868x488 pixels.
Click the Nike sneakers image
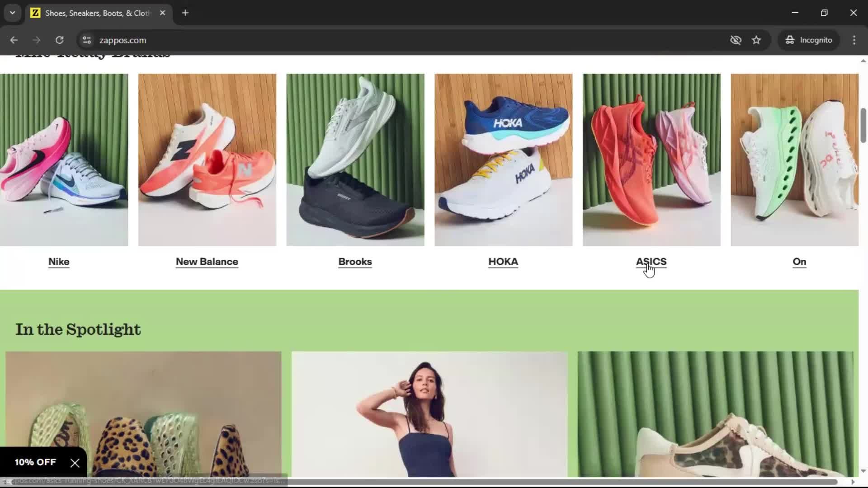(x=64, y=160)
